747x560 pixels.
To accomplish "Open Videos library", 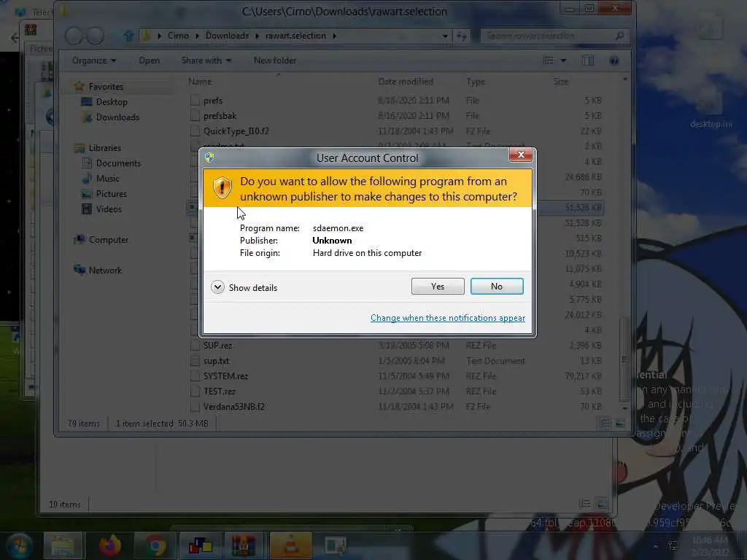I will tap(109, 209).
